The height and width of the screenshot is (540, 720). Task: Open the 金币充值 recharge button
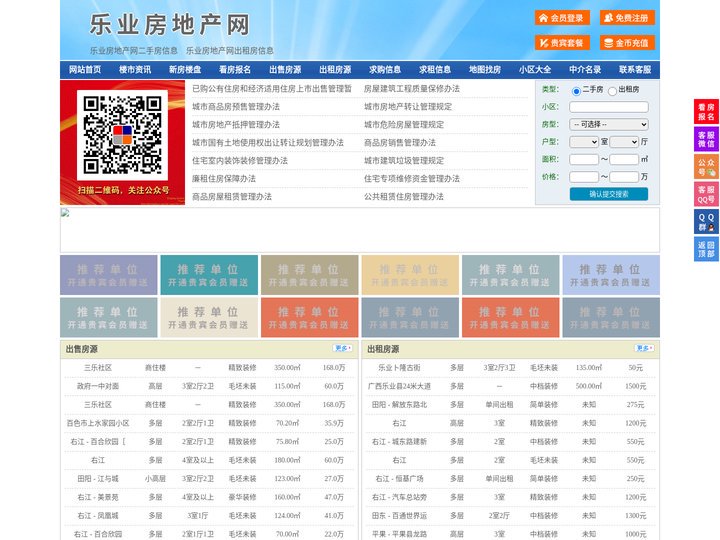click(627, 43)
